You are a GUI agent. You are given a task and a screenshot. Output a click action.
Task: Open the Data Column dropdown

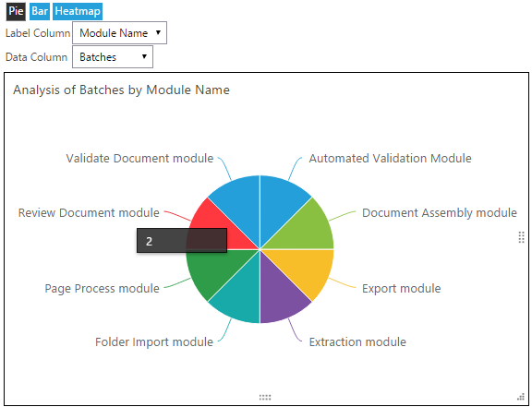113,57
